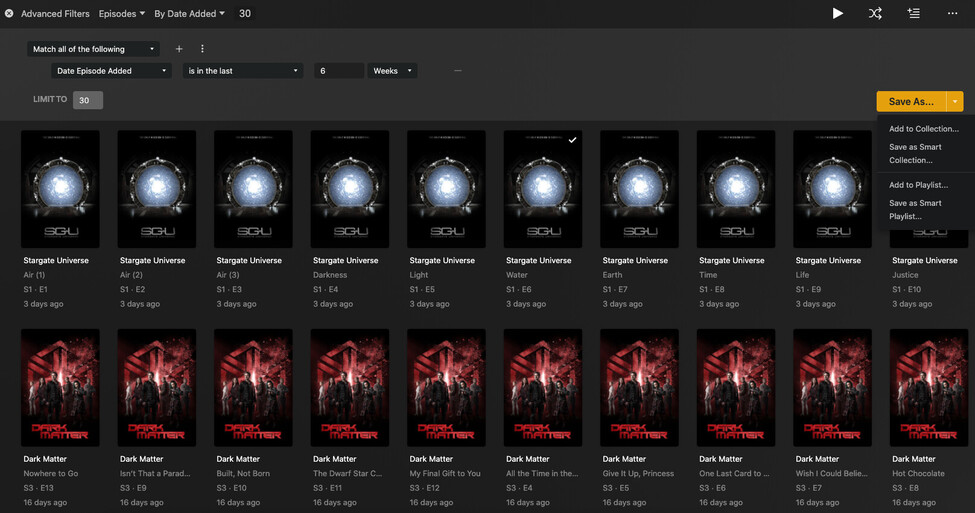Click the 30 item count badge
The height and width of the screenshot is (513, 975).
coord(245,13)
